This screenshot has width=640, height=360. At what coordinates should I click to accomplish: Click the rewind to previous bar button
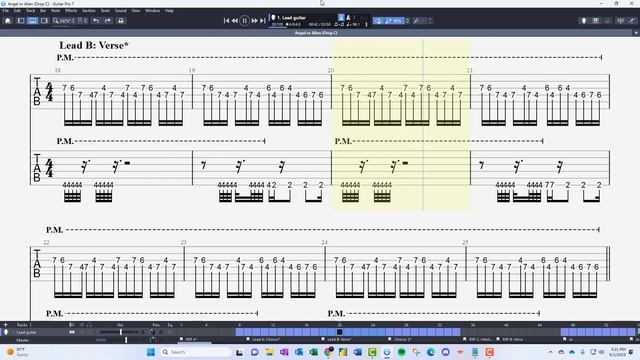235,21
